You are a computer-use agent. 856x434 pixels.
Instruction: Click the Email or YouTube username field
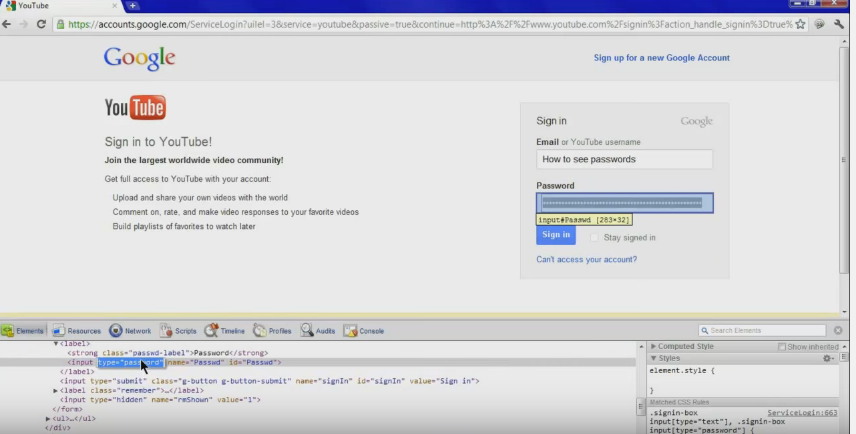coord(625,159)
